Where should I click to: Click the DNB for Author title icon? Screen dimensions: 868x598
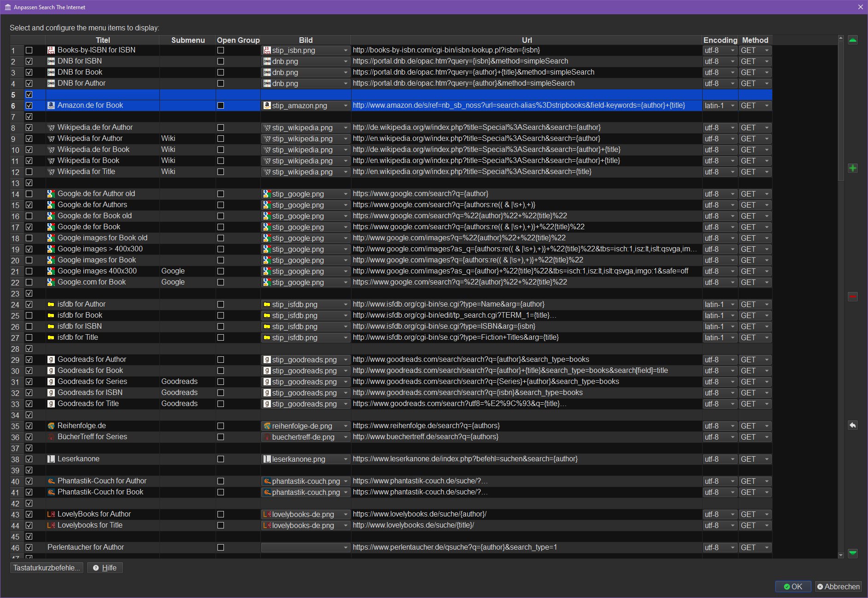51,83
